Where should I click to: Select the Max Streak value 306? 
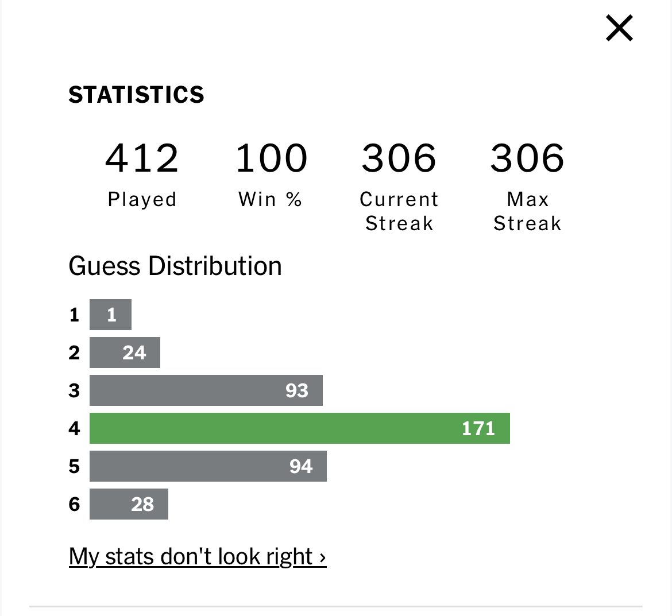coord(527,158)
